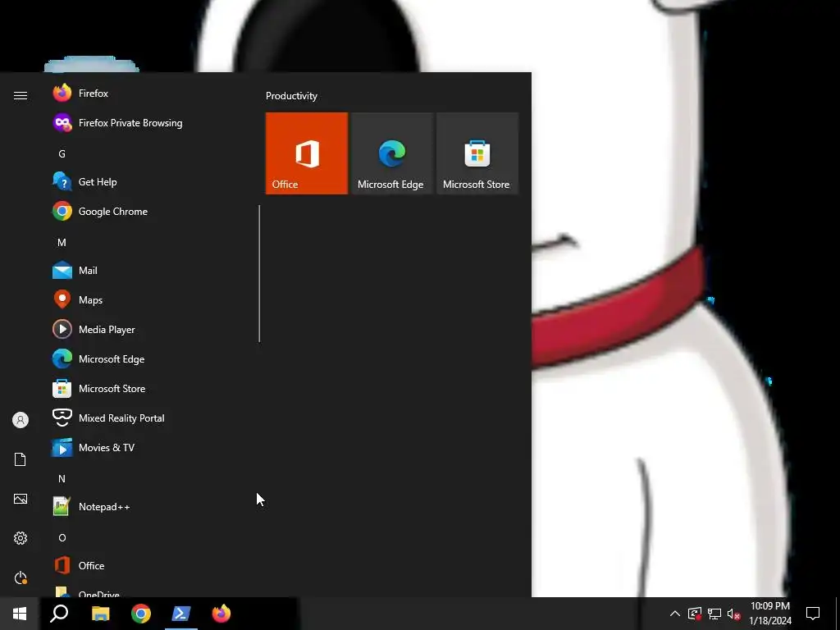840x630 pixels.
Task: Show hidden system tray icons
Action: (675, 614)
